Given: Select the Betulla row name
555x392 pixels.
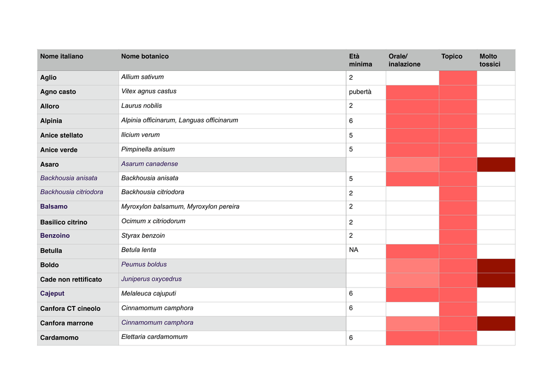Looking at the screenshot, I should [x=51, y=251].
